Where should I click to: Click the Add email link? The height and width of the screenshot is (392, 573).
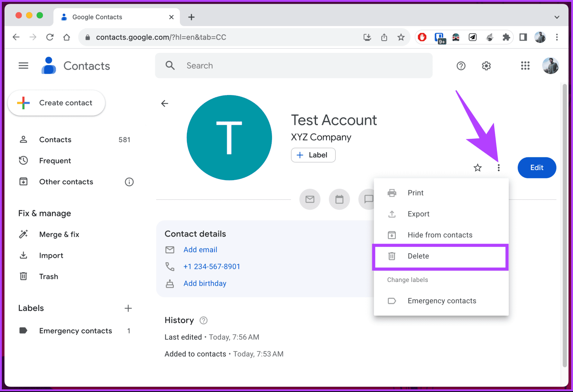click(x=200, y=250)
